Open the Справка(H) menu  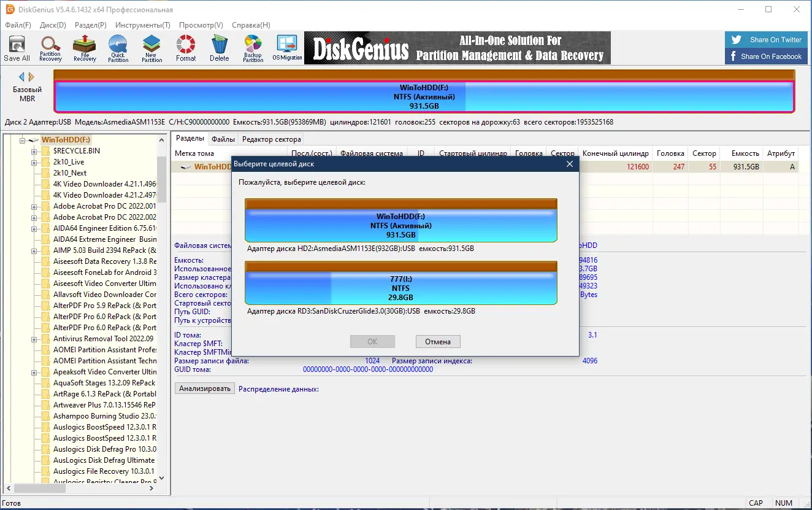point(251,25)
